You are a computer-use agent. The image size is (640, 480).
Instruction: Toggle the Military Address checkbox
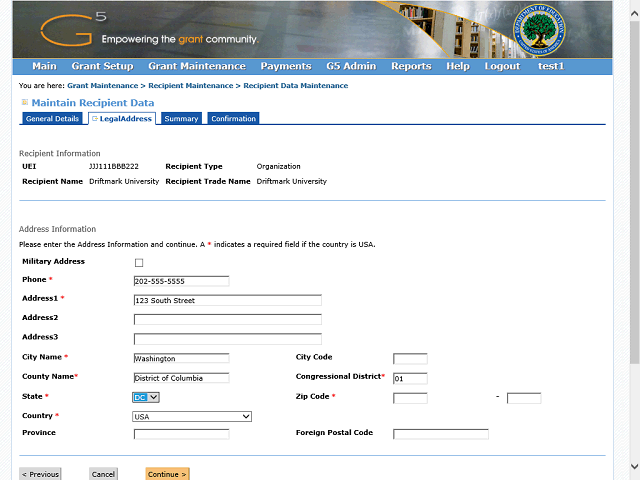139,262
